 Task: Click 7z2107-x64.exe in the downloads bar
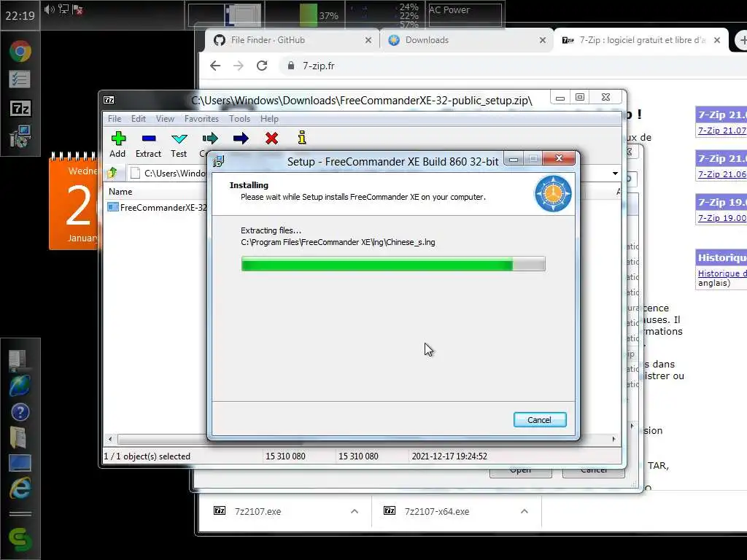[x=437, y=511]
